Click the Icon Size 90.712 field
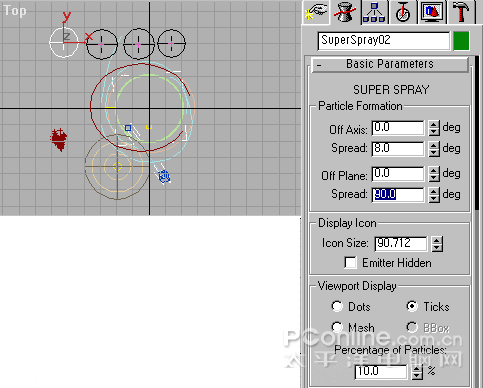The width and height of the screenshot is (483, 388). tap(401, 244)
